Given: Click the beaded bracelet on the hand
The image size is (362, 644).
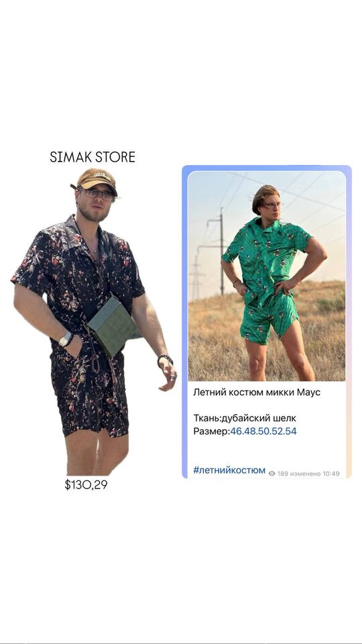Looking at the screenshot, I should click(165, 360).
